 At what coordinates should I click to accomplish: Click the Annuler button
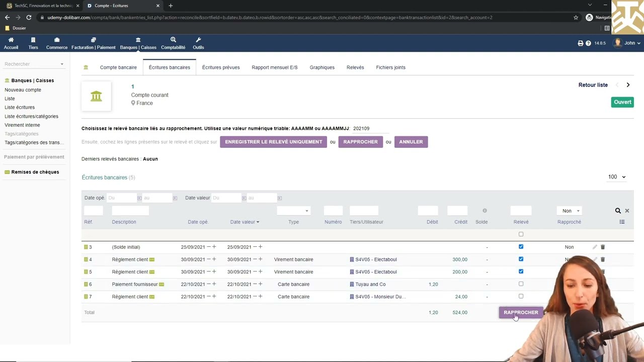[x=411, y=142]
